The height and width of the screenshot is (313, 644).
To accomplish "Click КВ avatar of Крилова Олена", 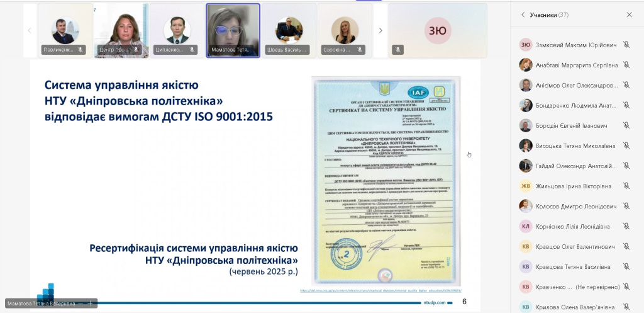I will click(526, 307).
